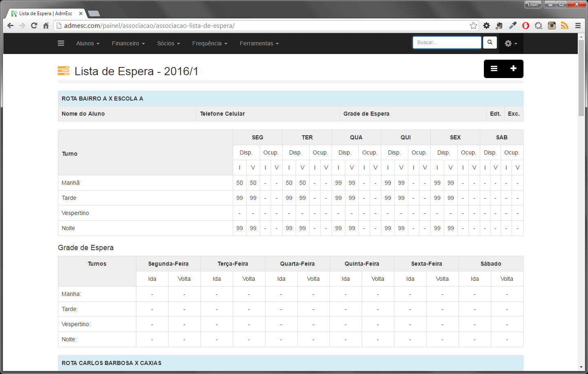Launch the eyedropper color picker extension
Image resolution: width=588 pixels, height=374 pixels.
[x=512, y=26]
